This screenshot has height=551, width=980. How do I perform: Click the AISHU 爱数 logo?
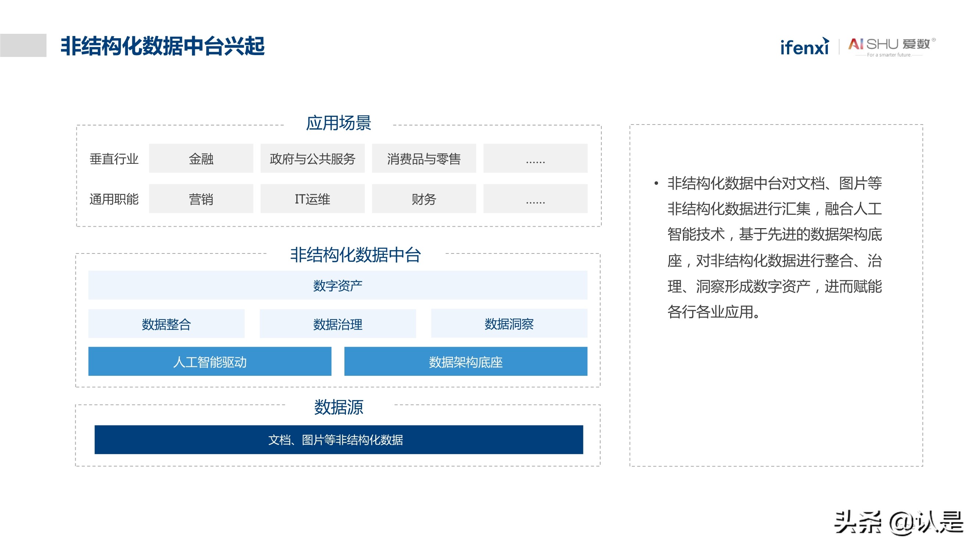click(x=891, y=47)
